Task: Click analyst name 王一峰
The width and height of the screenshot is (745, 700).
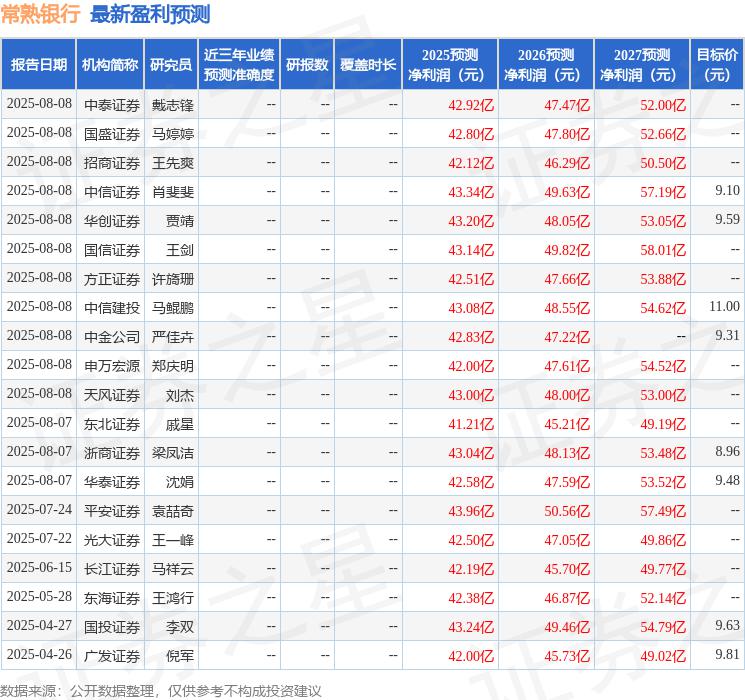Action: point(172,540)
